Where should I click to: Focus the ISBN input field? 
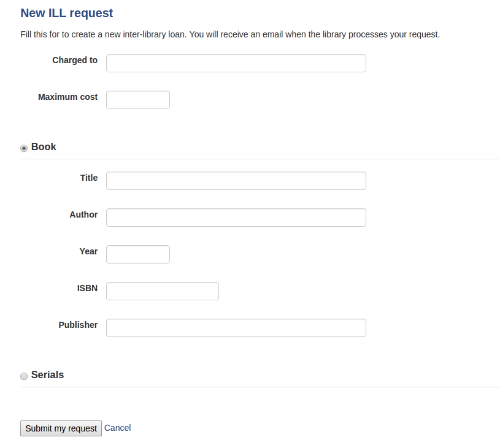163,291
